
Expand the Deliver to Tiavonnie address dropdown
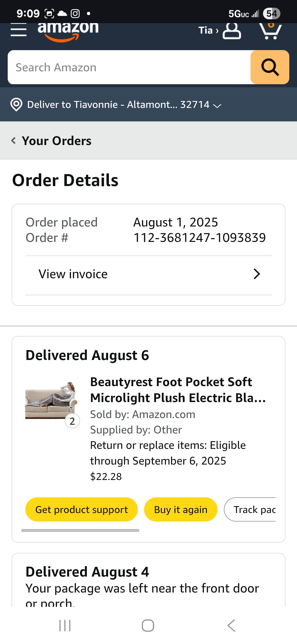217,106
